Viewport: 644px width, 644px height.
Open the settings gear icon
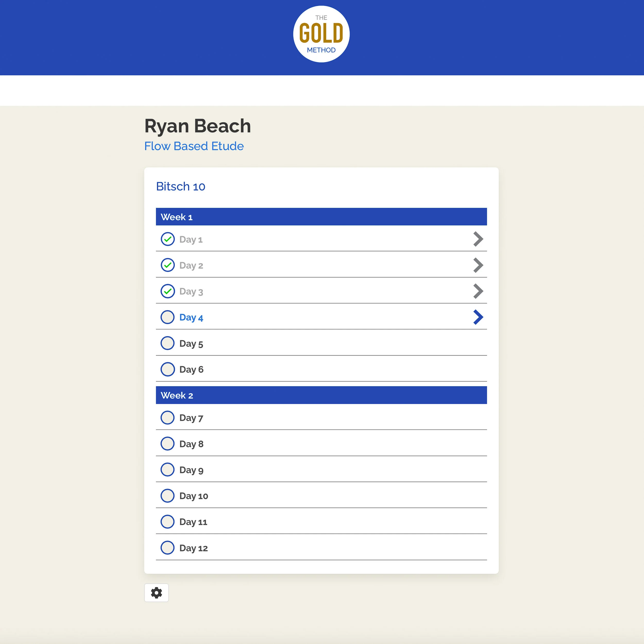pyautogui.click(x=157, y=593)
